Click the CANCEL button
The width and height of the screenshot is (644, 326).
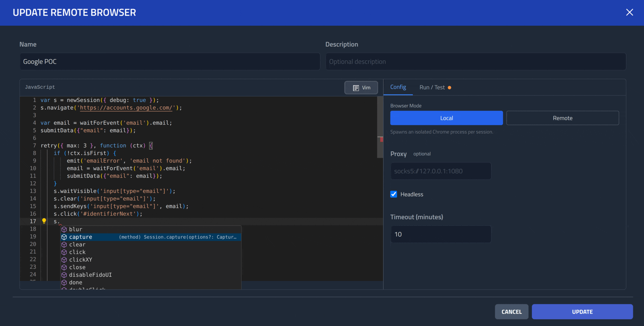[x=512, y=312]
